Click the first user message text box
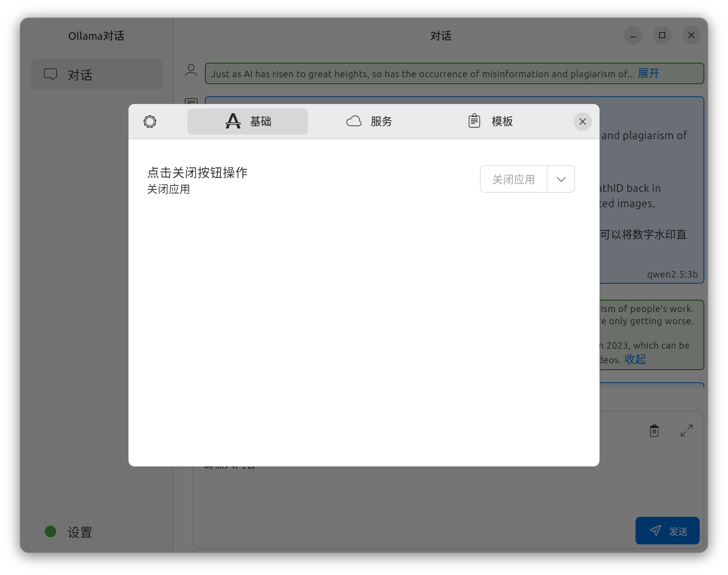 [x=454, y=73]
